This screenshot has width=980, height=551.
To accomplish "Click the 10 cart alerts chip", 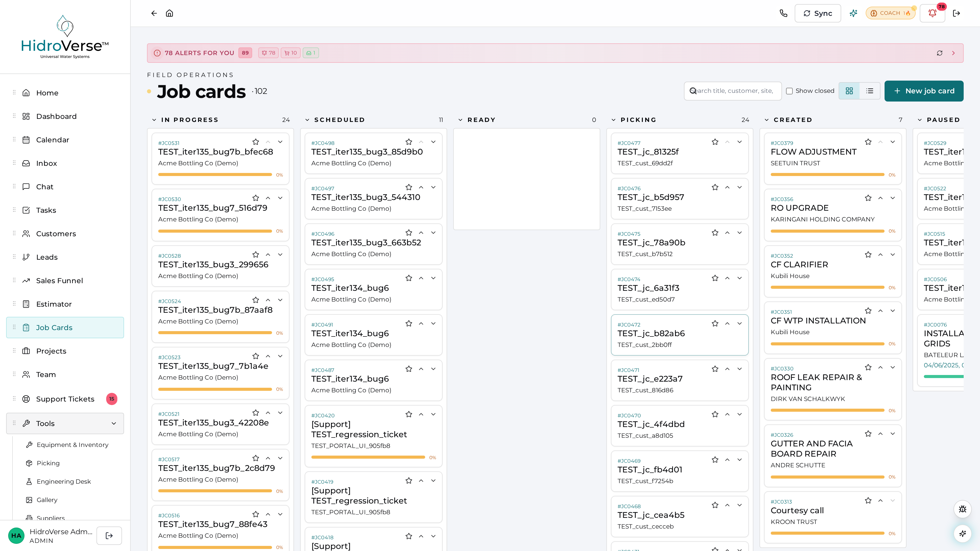I will [291, 53].
